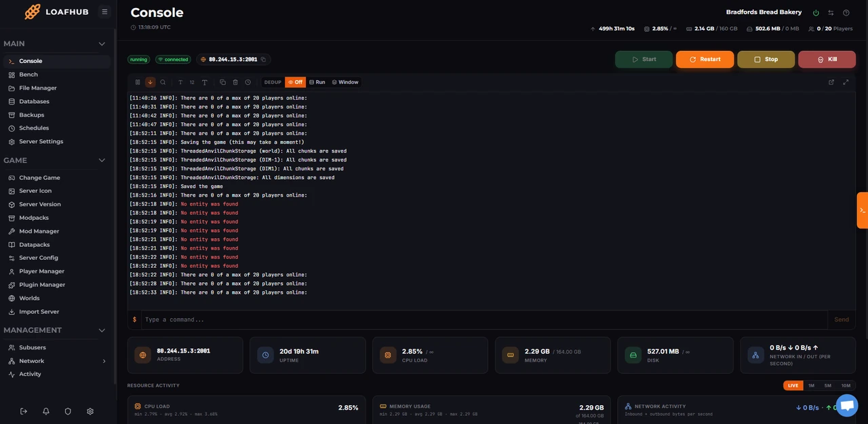This screenshot has height=424, width=868.
Task: Click the Start server button
Action: click(x=644, y=60)
